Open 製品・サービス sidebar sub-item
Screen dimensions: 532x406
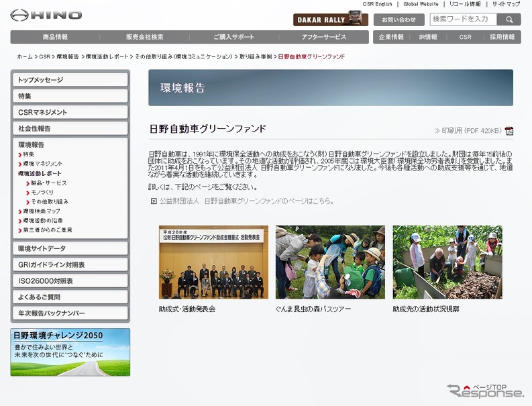48,183
